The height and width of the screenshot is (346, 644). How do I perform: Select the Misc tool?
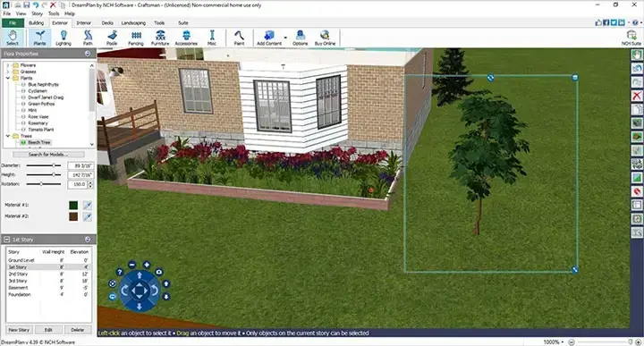212,38
